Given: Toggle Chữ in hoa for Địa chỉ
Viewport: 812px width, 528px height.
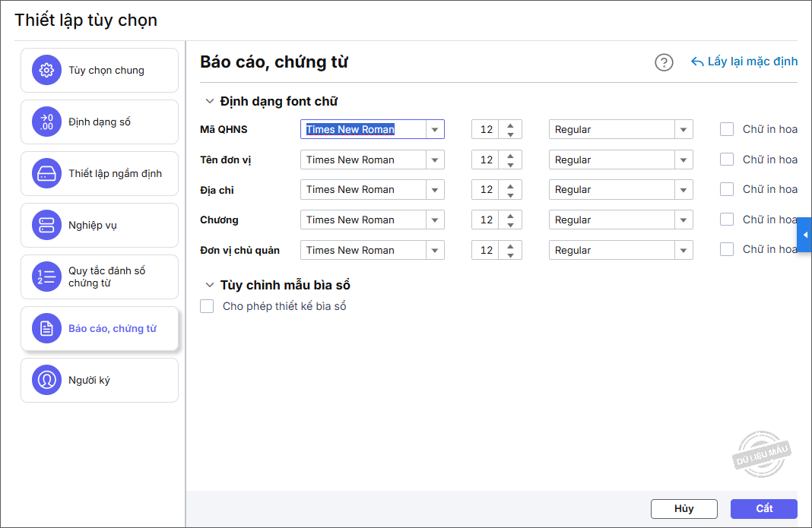Looking at the screenshot, I should click(727, 189).
